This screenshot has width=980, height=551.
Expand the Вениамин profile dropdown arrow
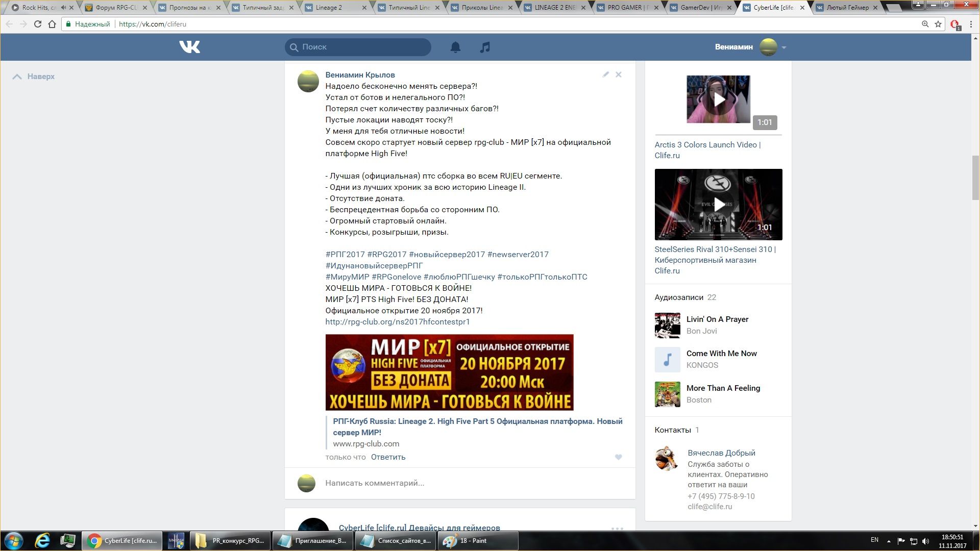(x=784, y=47)
